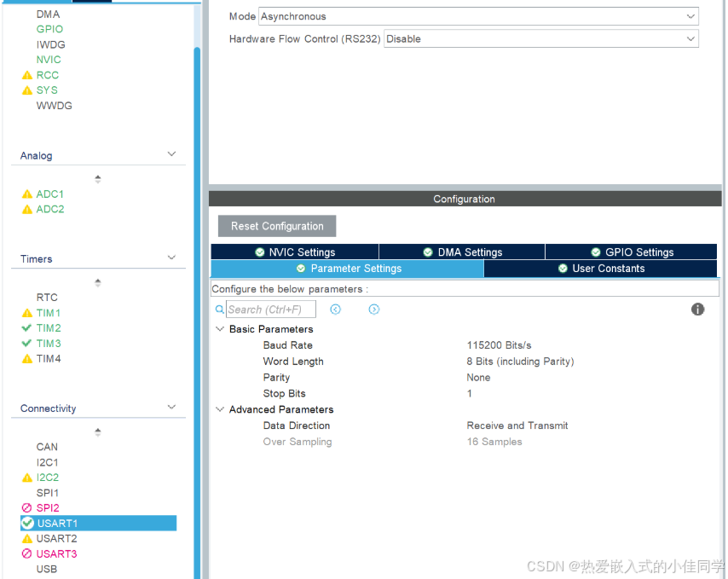Change Word Length 8 Bits value
Image resolution: width=728 pixels, height=579 pixels.
(x=521, y=362)
